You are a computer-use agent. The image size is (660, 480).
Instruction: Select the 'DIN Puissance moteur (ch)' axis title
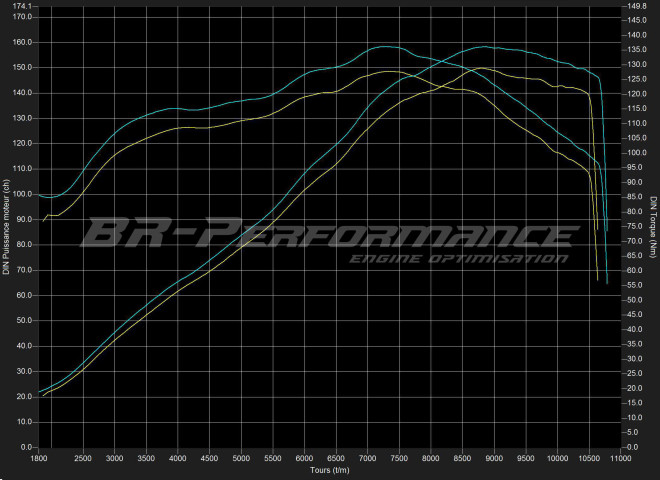(6, 228)
